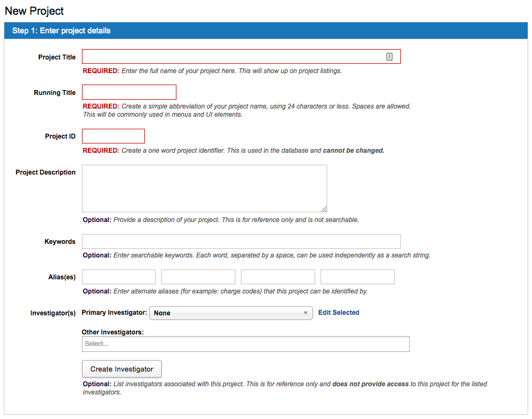Open the Other Investigators select box

(x=245, y=344)
